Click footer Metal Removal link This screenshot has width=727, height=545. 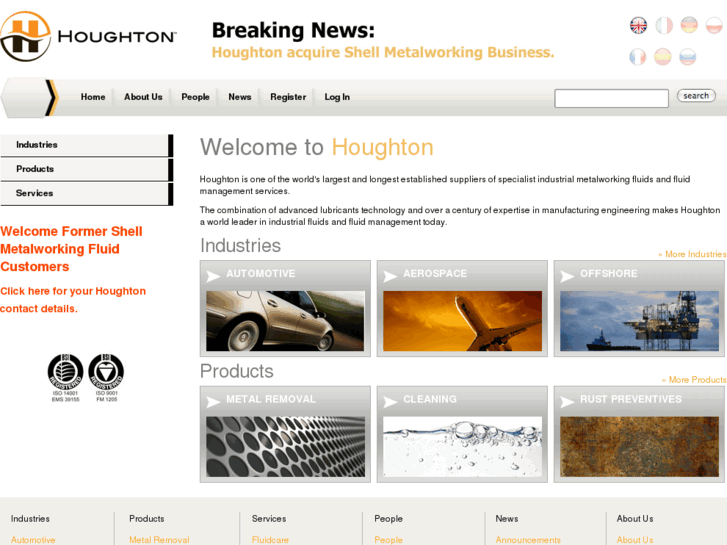[x=159, y=540]
